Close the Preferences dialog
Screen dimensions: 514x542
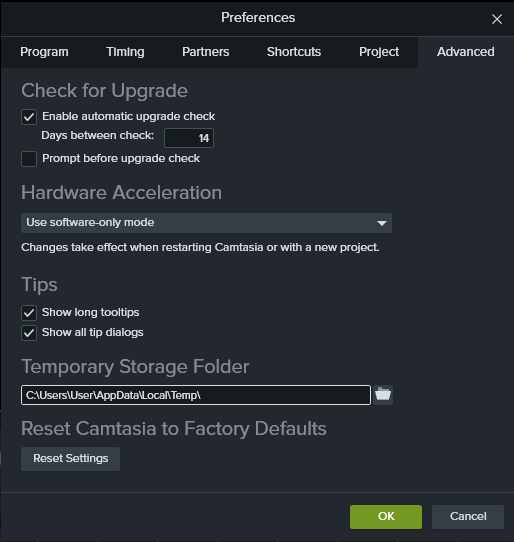pos(497,19)
